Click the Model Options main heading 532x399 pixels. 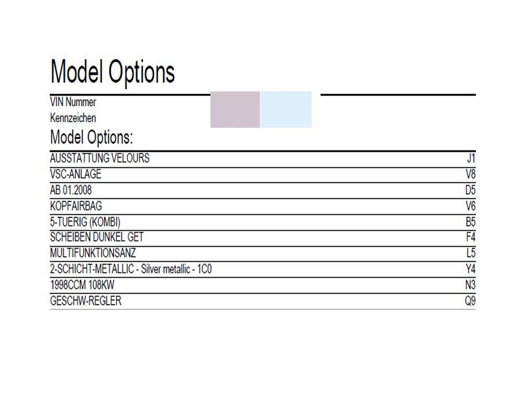pos(112,72)
